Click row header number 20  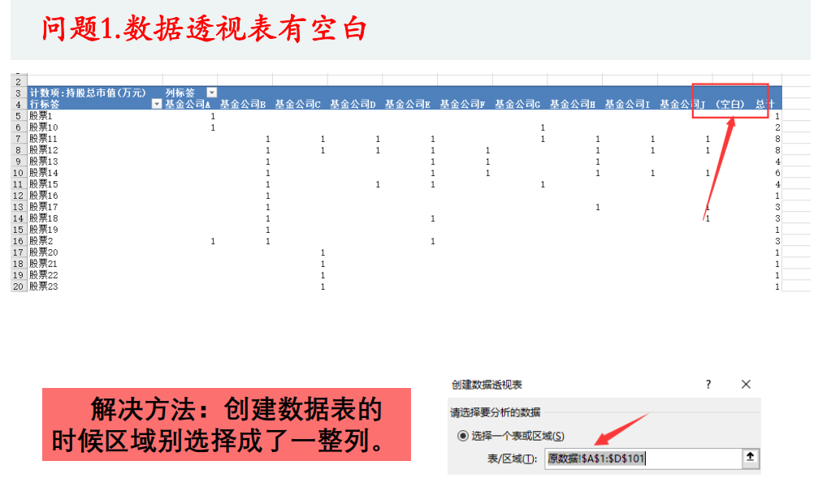click(x=18, y=287)
